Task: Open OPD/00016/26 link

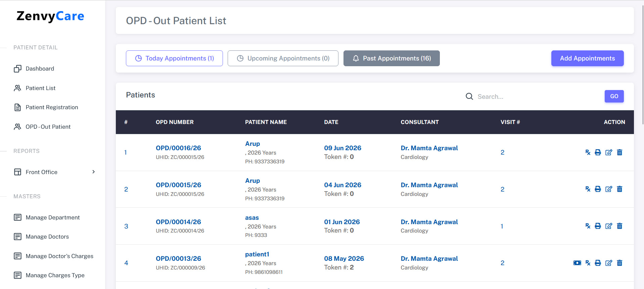Action: pyautogui.click(x=178, y=148)
